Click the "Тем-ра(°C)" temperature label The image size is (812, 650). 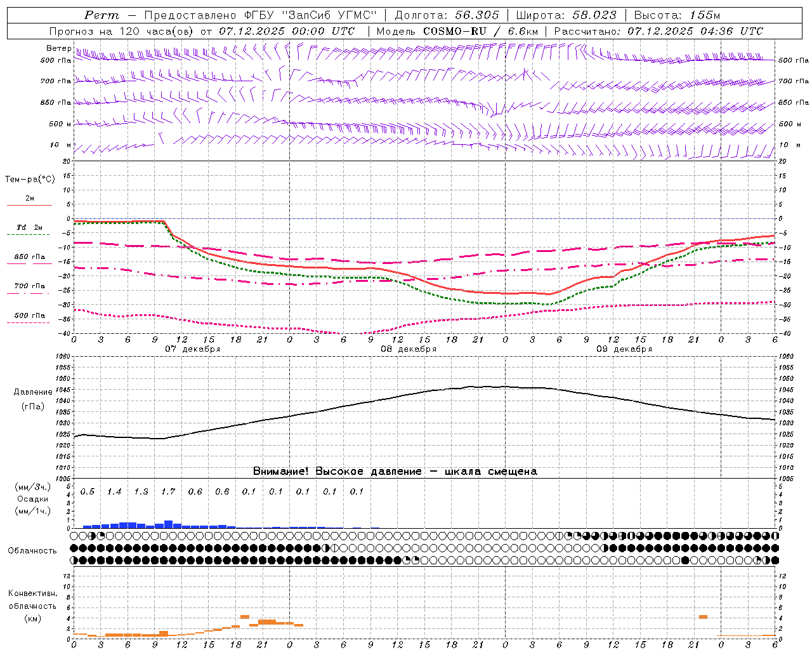pos(30,180)
